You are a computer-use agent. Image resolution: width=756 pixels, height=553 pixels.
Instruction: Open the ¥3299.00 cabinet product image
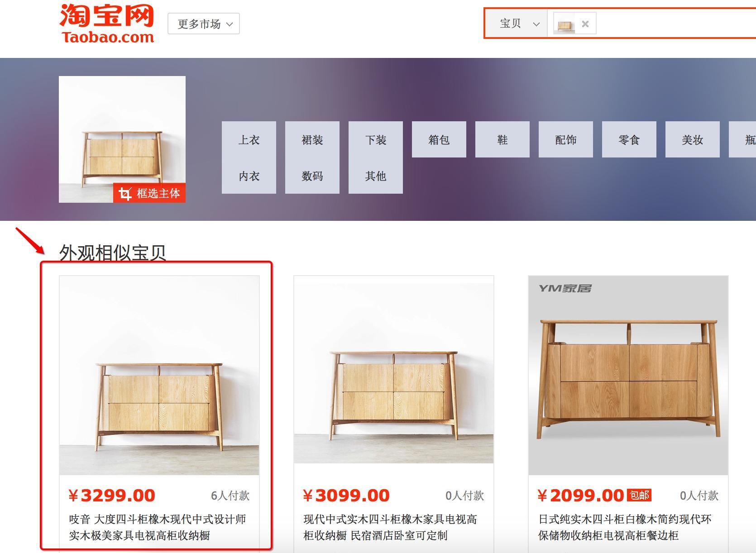pos(159,375)
